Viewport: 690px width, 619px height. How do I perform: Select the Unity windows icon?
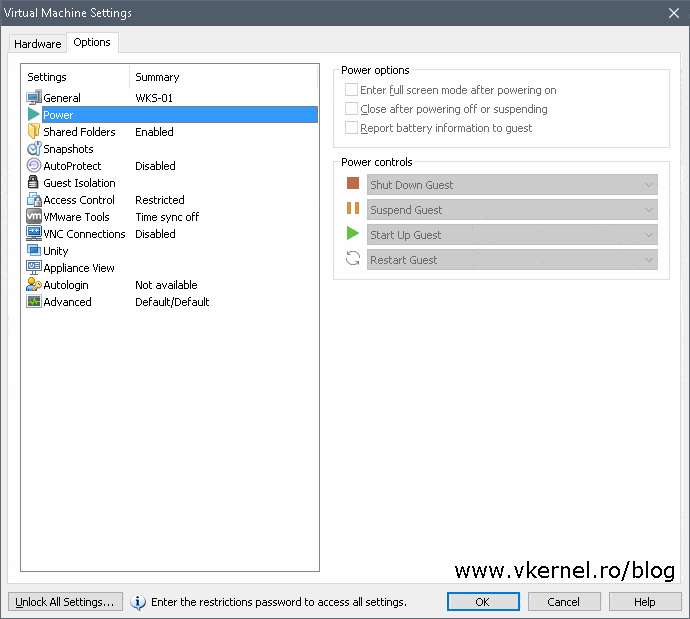tap(34, 250)
